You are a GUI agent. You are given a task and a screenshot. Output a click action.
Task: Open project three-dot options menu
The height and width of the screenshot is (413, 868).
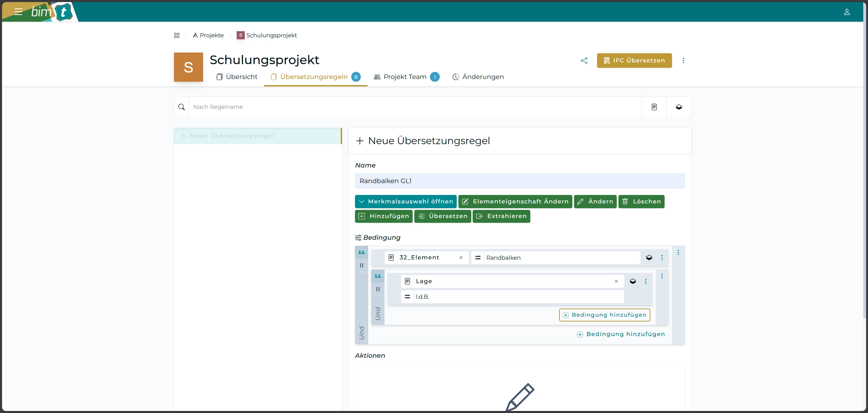click(x=683, y=61)
